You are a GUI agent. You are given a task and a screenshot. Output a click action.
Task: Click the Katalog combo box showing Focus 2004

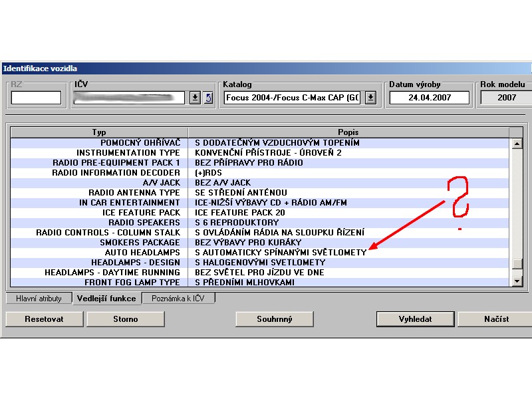[x=293, y=98]
